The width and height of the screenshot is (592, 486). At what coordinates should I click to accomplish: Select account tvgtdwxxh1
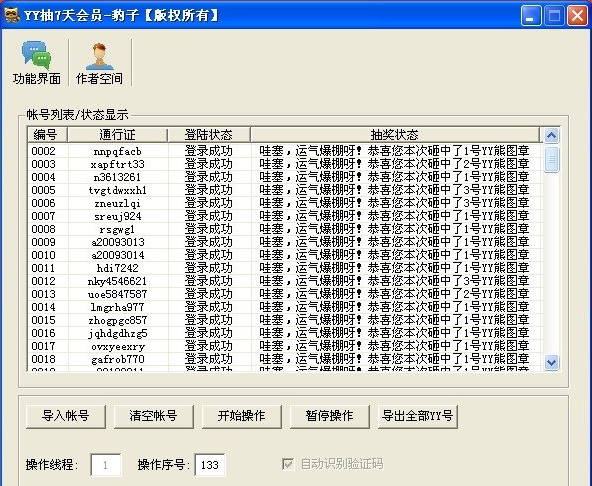tap(117, 190)
